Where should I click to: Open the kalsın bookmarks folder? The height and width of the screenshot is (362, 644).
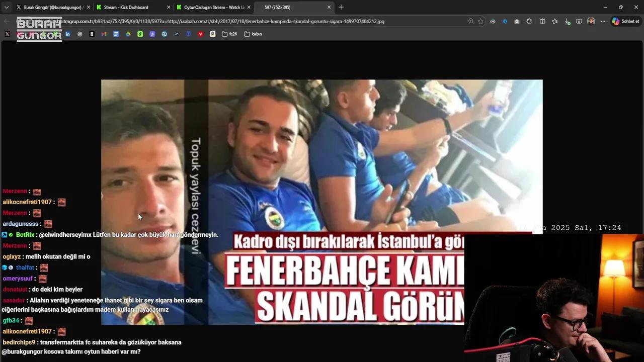pos(254,34)
